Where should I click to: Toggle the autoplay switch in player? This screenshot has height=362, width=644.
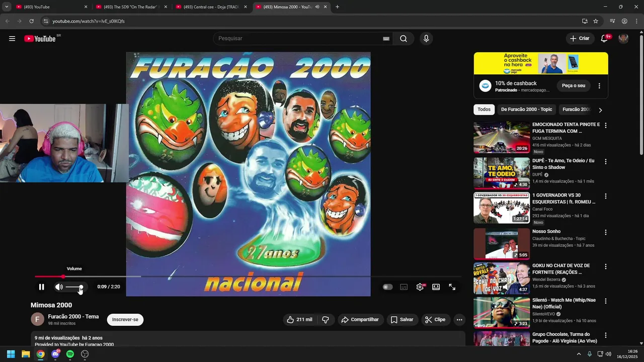(387, 287)
